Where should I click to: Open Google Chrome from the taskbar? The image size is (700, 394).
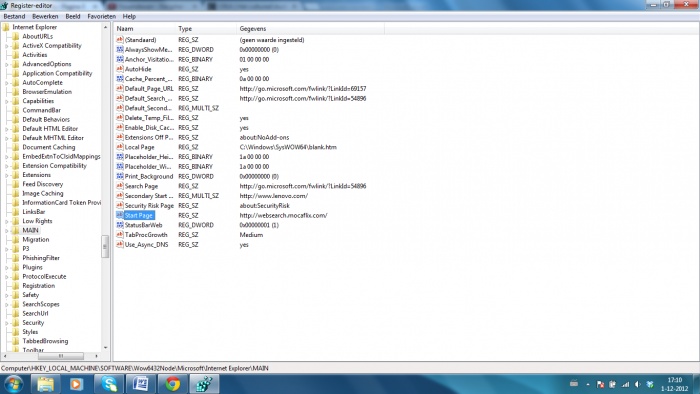[x=173, y=384]
